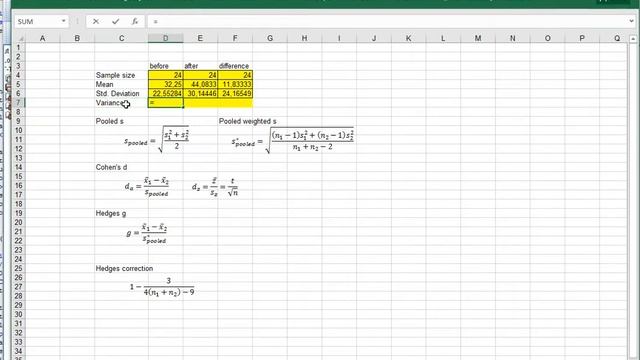Select column H header
Viewport: 640px width, 360px height.
pos(304,38)
